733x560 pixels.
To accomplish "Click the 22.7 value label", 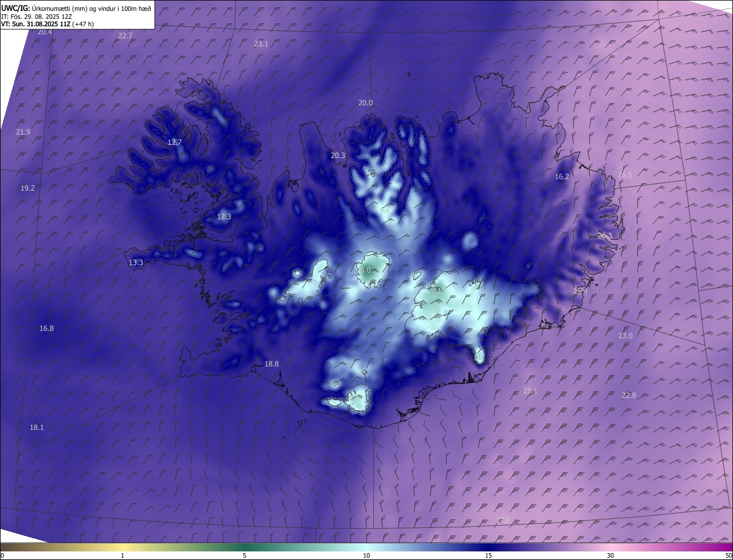I will point(125,36).
